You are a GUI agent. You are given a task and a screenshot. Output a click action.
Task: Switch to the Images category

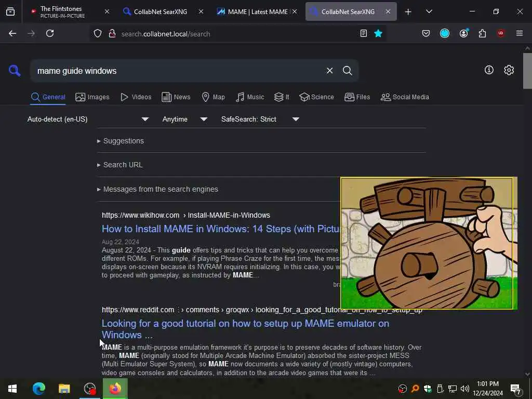pyautogui.click(x=92, y=97)
